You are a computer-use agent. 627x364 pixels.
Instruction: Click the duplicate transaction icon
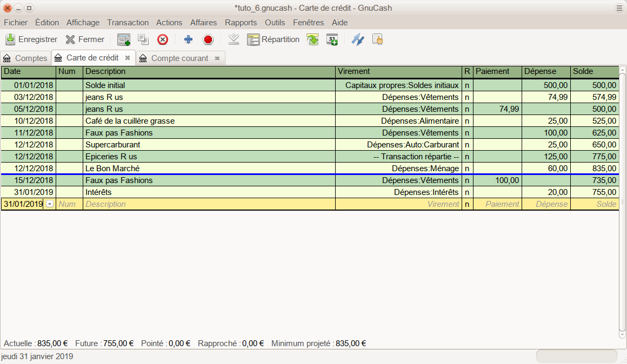point(143,39)
